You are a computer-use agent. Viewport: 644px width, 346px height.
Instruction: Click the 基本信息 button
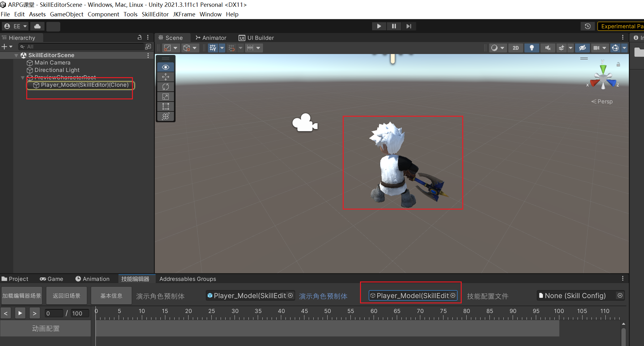pos(111,296)
